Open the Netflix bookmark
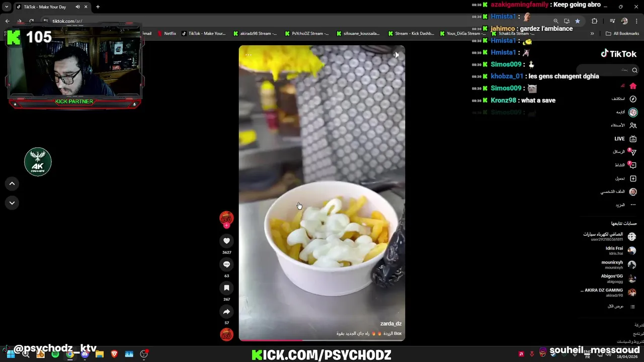This screenshot has width=644, height=362. click(x=167, y=34)
